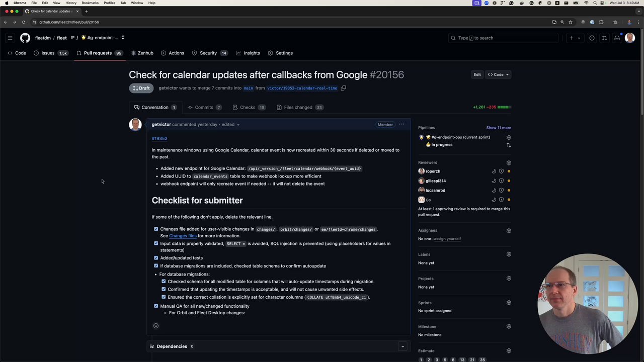Viewport: 644px width, 362px height.
Task: Open the user avatar menu in the header
Action: click(630, 38)
